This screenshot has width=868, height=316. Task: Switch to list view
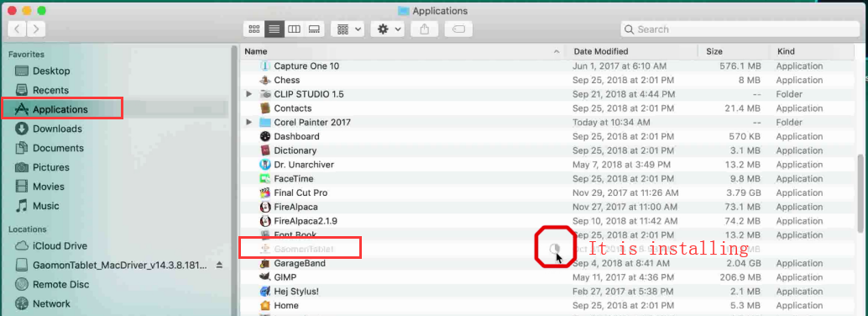tap(274, 29)
